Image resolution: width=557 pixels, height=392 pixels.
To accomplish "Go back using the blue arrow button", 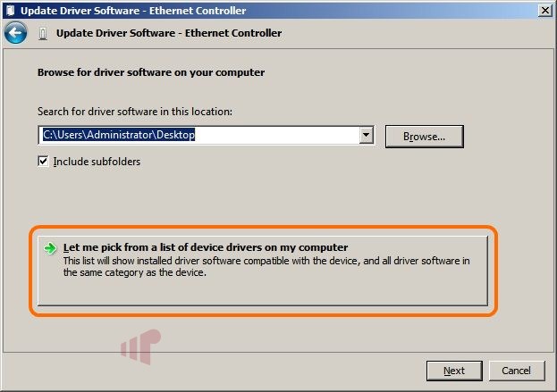I will 15,33.
